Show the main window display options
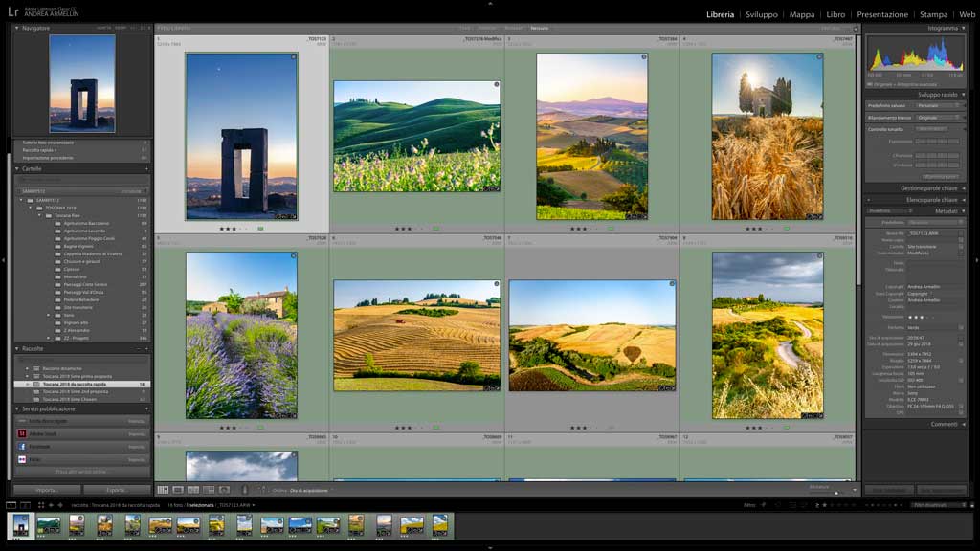This screenshot has width=980, height=551. [11, 505]
